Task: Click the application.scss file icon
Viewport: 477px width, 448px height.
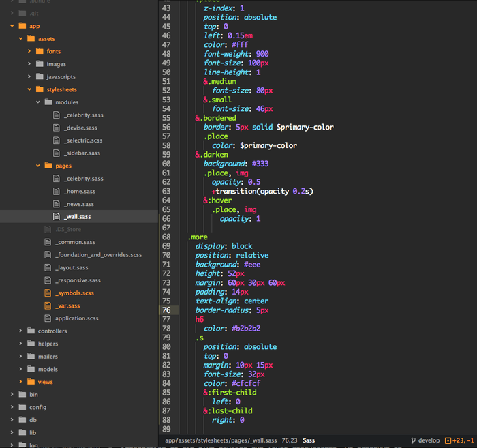Action: pos(48,318)
